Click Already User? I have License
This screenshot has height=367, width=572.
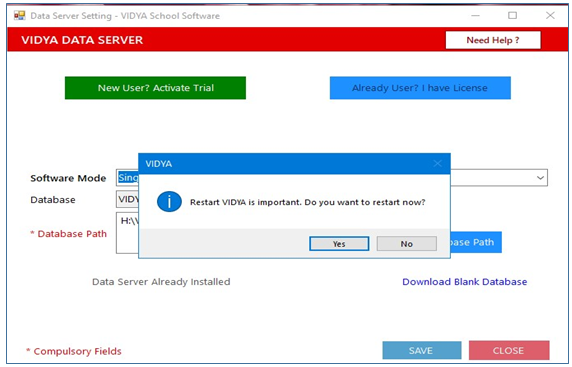pyautogui.click(x=420, y=88)
